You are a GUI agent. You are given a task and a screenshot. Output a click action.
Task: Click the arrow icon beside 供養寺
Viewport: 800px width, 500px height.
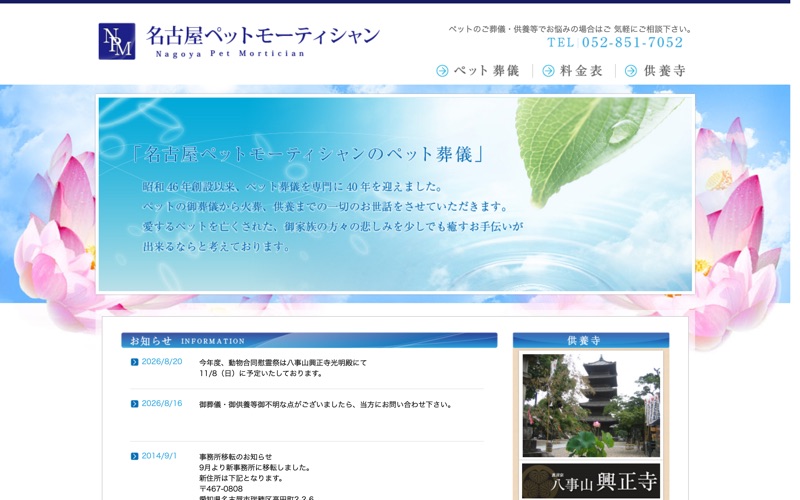coord(631,71)
